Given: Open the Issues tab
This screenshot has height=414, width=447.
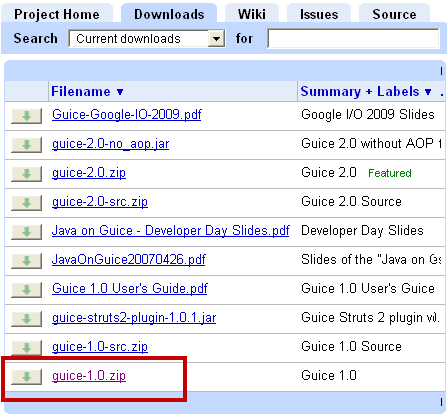Looking at the screenshot, I should (x=319, y=14).
